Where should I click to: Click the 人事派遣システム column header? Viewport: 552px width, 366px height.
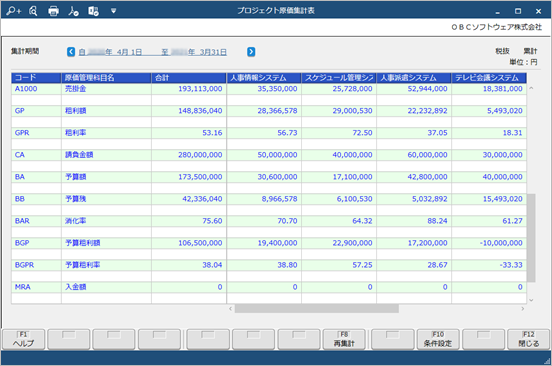(414, 78)
